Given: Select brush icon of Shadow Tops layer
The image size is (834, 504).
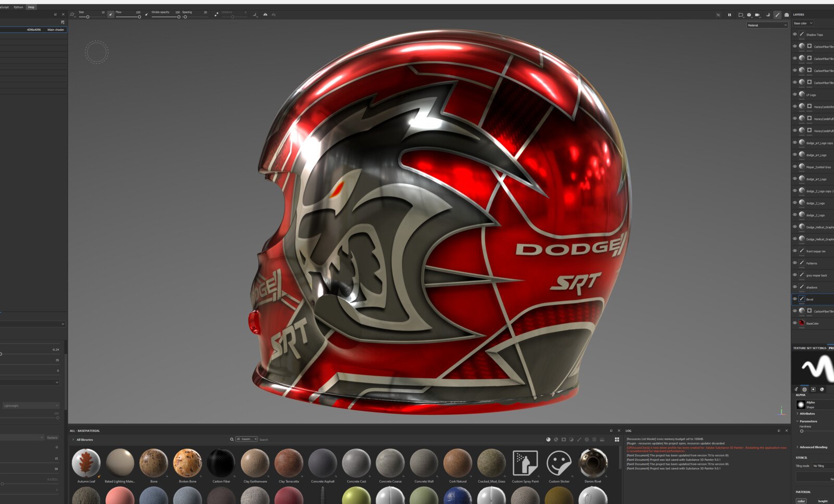Looking at the screenshot, I should coord(802,34).
